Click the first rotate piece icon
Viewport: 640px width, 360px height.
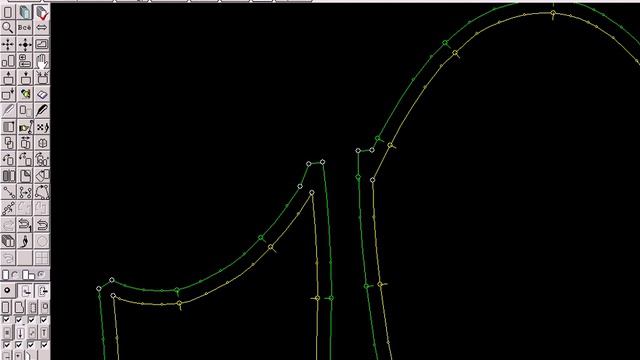point(8,160)
